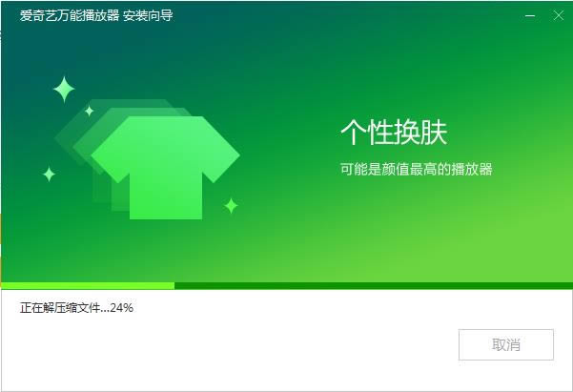Click the sparkle star beside the shirt hem
The height and width of the screenshot is (392, 573).
pyautogui.click(x=231, y=206)
